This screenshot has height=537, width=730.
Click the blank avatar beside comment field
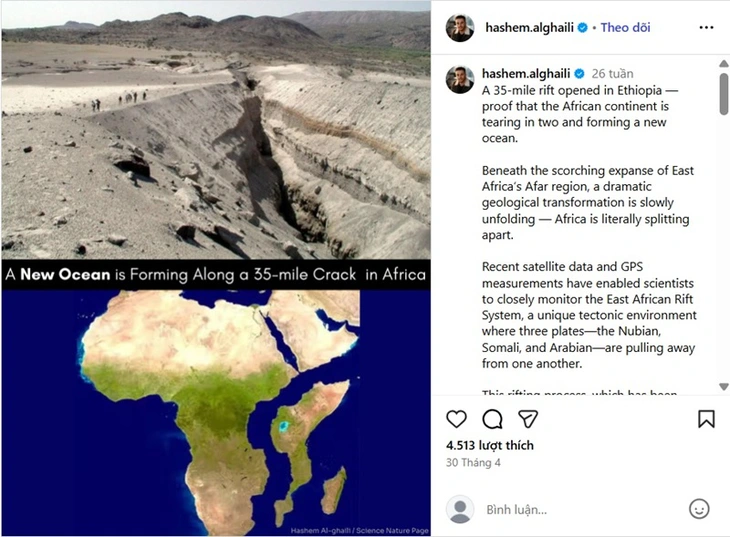point(460,509)
